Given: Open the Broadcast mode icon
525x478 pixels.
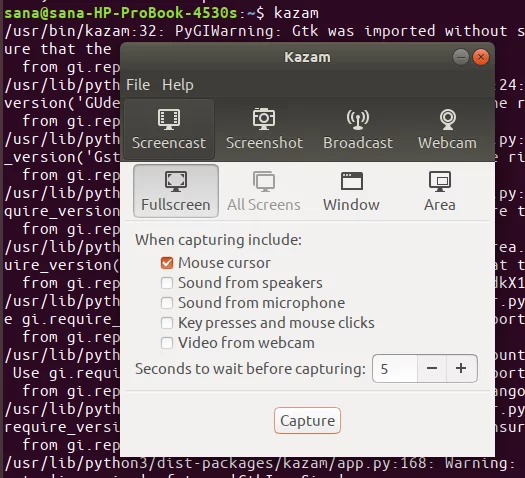Looking at the screenshot, I should [358, 120].
